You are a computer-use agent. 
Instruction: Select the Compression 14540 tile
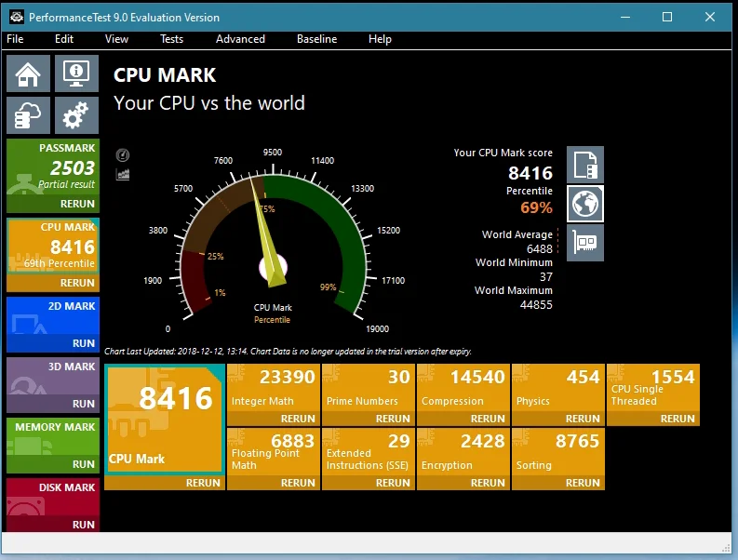(463, 387)
